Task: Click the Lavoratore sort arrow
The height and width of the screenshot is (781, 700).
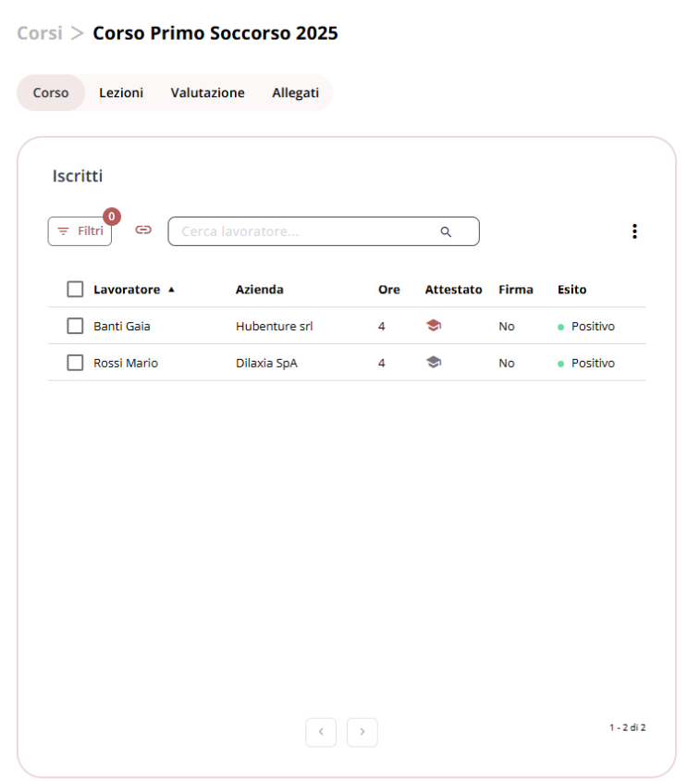Action: click(171, 290)
